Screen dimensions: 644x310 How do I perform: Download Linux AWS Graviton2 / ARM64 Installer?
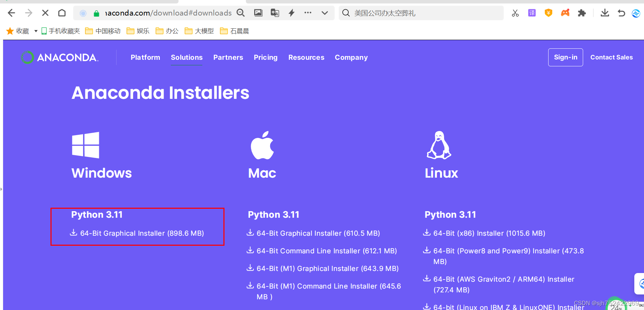click(499, 284)
